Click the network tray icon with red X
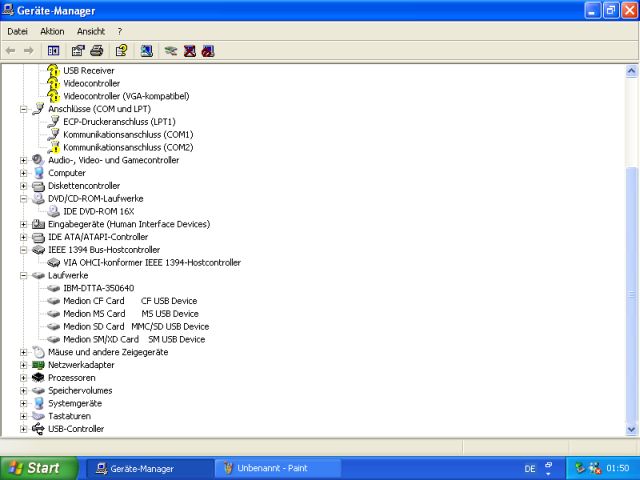The image size is (640, 480). tap(595, 468)
